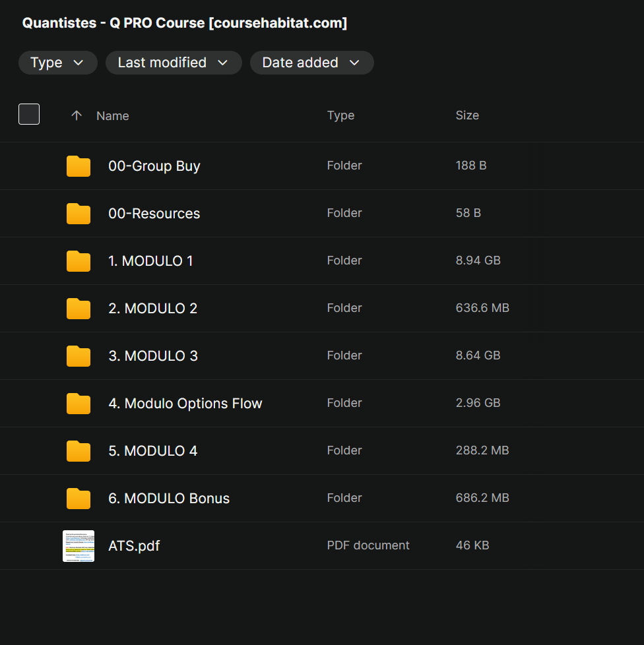
Task: Open the 00-Group Buy folder name
Action: 154,166
